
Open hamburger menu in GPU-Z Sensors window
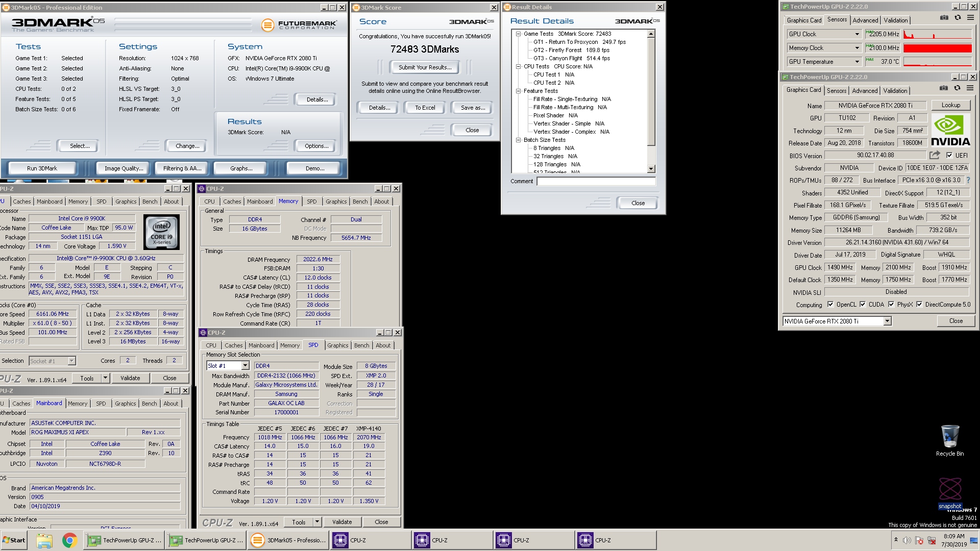(x=970, y=18)
